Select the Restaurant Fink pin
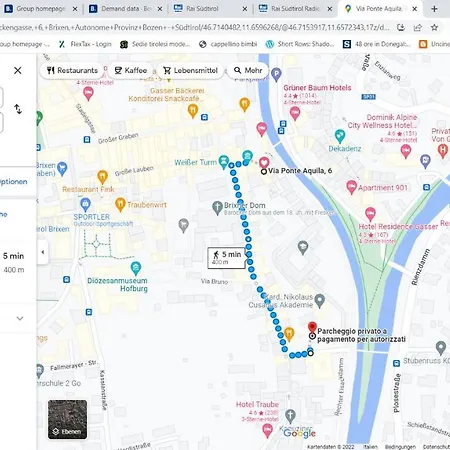Screen dimensions: 450x450 [x=102, y=177]
